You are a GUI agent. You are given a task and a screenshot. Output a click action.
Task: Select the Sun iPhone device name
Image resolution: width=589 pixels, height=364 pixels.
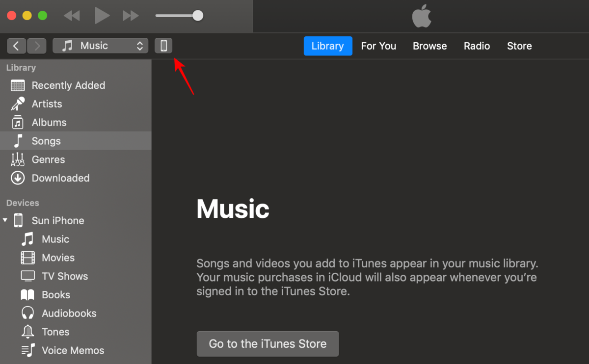[58, 220]
